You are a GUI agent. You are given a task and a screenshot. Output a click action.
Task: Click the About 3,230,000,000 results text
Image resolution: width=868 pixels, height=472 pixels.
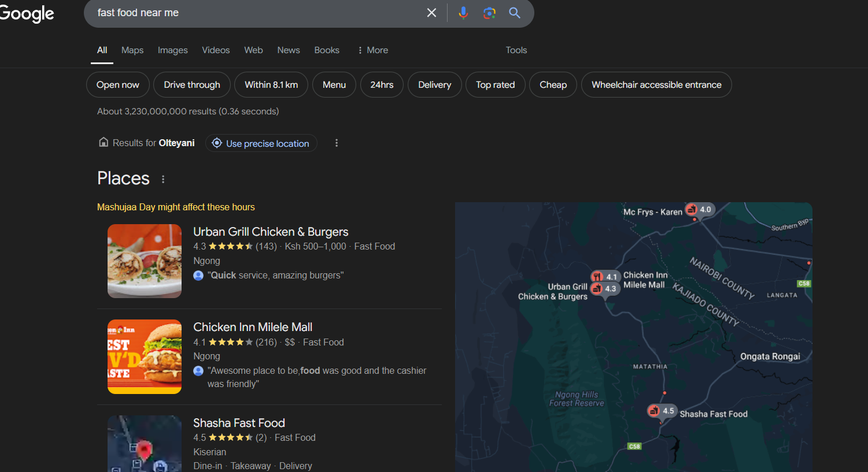188,112
